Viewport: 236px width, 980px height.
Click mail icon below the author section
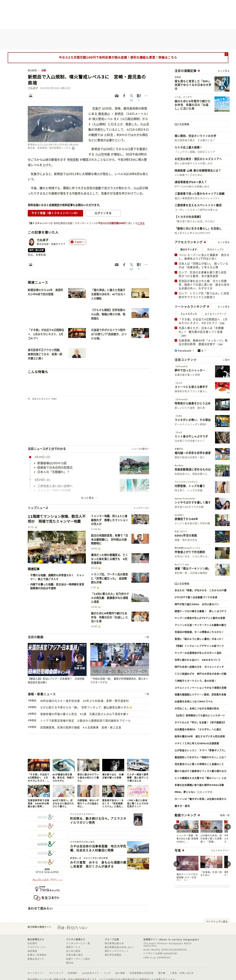(117, 265)
